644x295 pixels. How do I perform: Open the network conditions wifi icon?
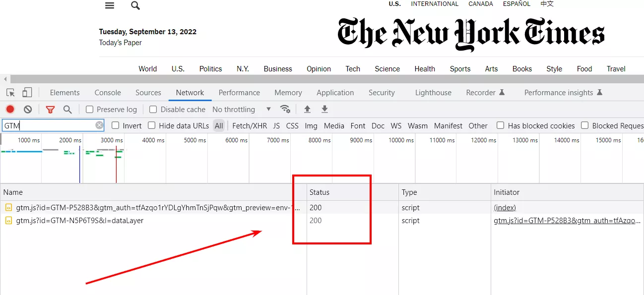(x=285, y=109)
